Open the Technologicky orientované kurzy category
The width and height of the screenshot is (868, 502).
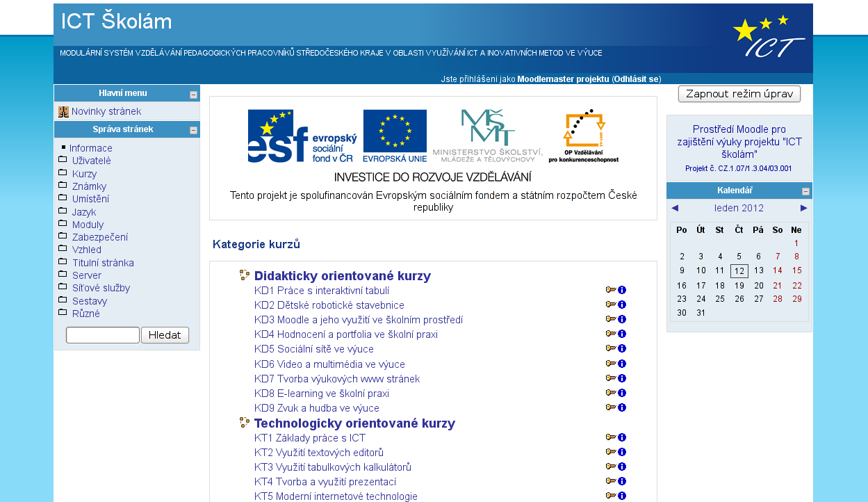(354, 423)
